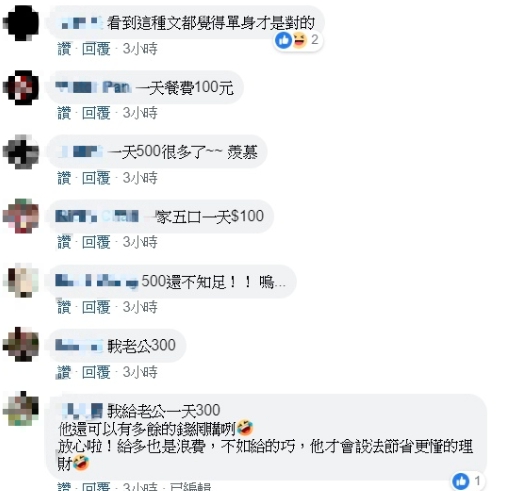Reply to the 一家五口一天$100 comment
This screenshot has width=516, height=491.
click(96, 242)
